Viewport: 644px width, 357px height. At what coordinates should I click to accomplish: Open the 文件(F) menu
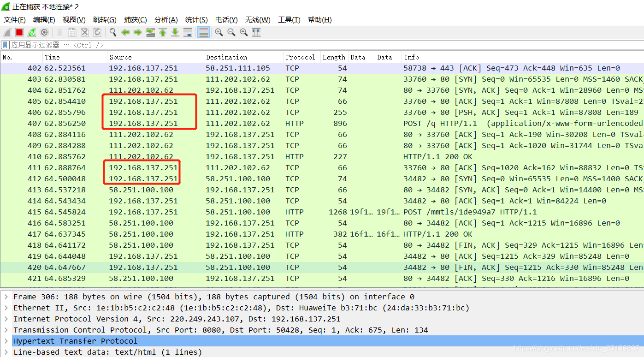(15, 20)
